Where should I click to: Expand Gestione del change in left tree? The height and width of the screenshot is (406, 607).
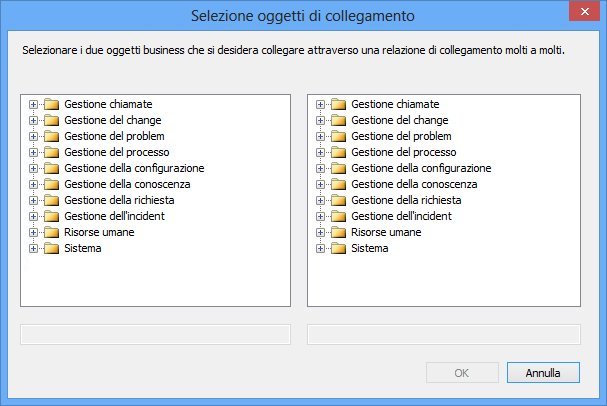click(x=33, y=120)
